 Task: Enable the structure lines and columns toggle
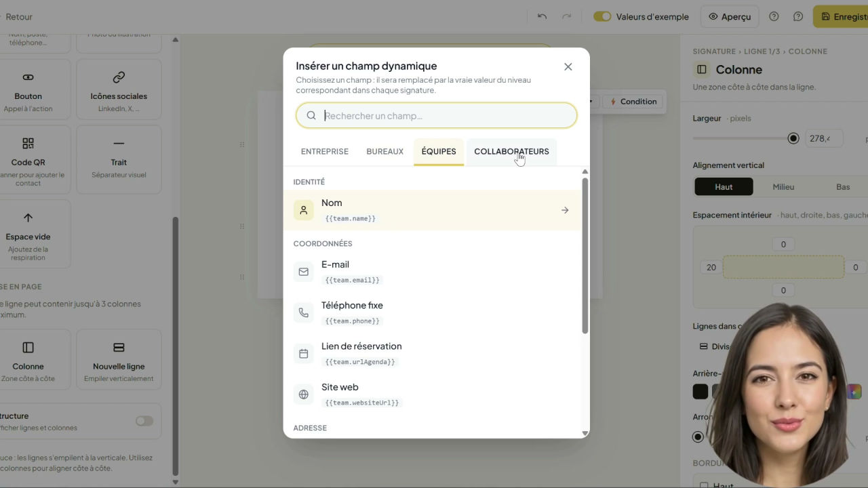pos(144,421)
